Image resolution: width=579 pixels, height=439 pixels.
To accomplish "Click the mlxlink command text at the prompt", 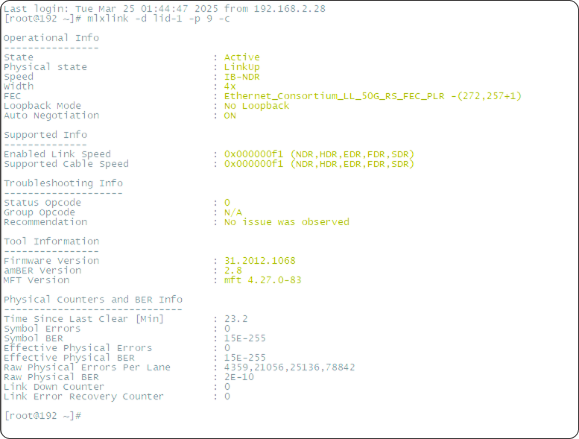I will pos(158,18).
